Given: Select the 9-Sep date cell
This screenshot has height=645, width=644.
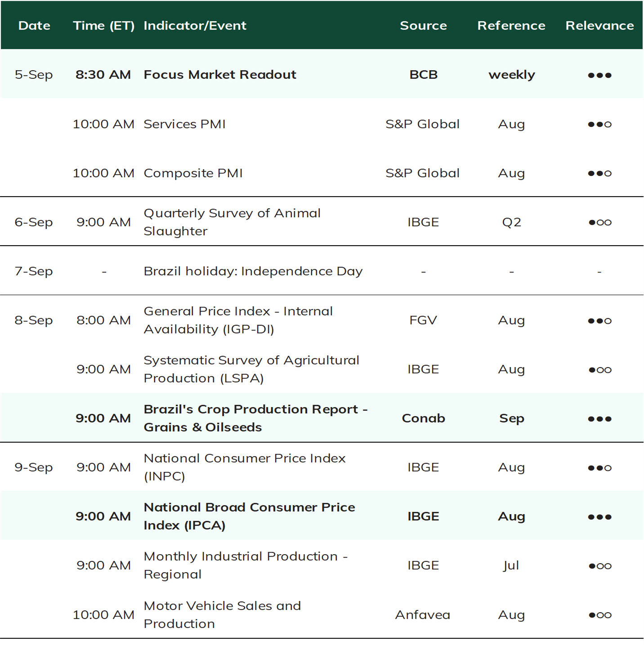Looking at the screenshot, I should [34, 467].
